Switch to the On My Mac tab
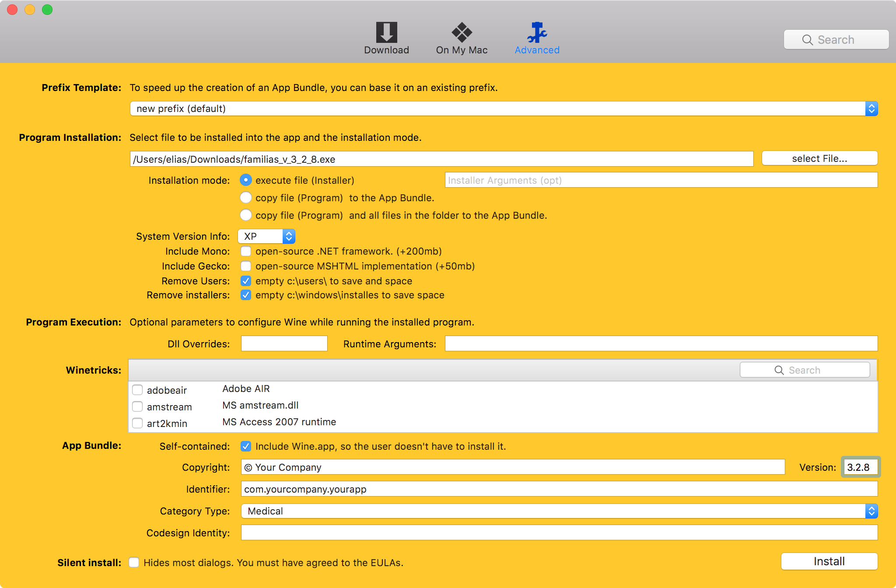This screenshot has width=896, height=588. tap(461, 33)
